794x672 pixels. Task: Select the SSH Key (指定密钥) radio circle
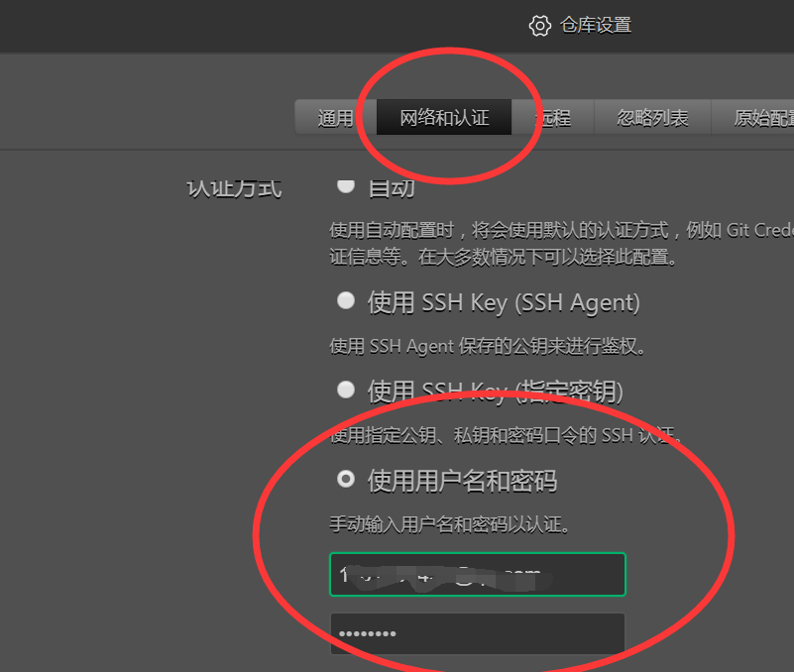point(346,390)
